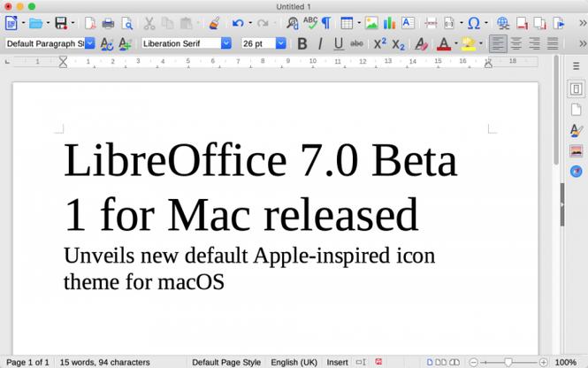Insert a text box

pos(408,23)
